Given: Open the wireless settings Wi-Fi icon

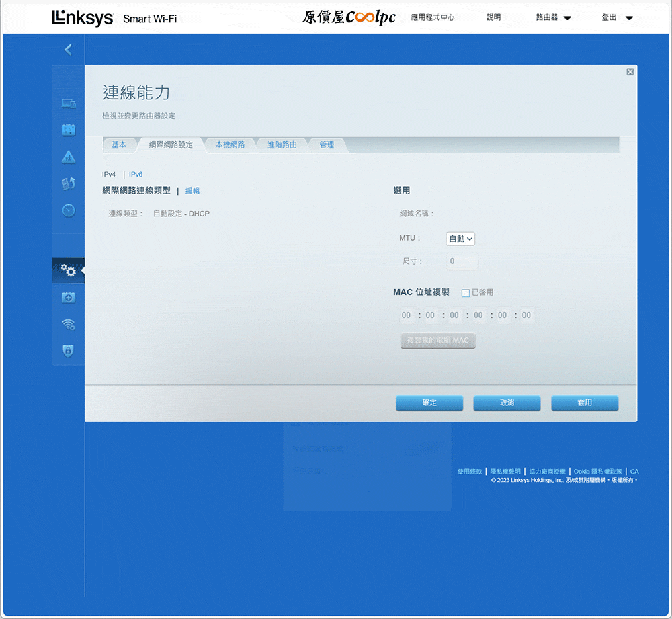Looking at the screenshot, I should click(69, 324).
